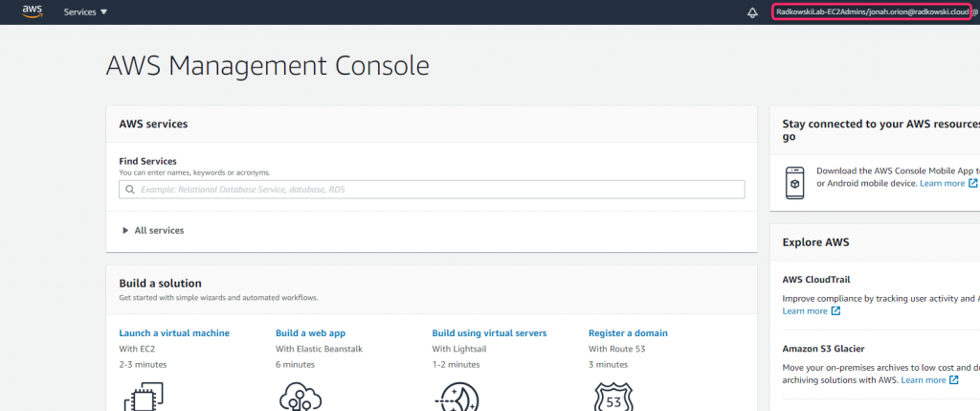Click the '1-2 minutes' text
This screenshot has height=411, width=980.
(x=456, y=364)
